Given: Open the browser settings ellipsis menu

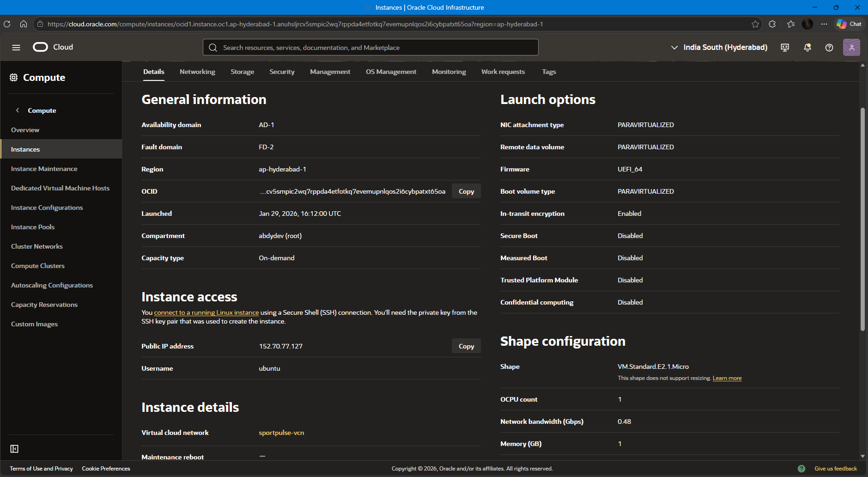Looking at the screenshot, I should [824, 24].
